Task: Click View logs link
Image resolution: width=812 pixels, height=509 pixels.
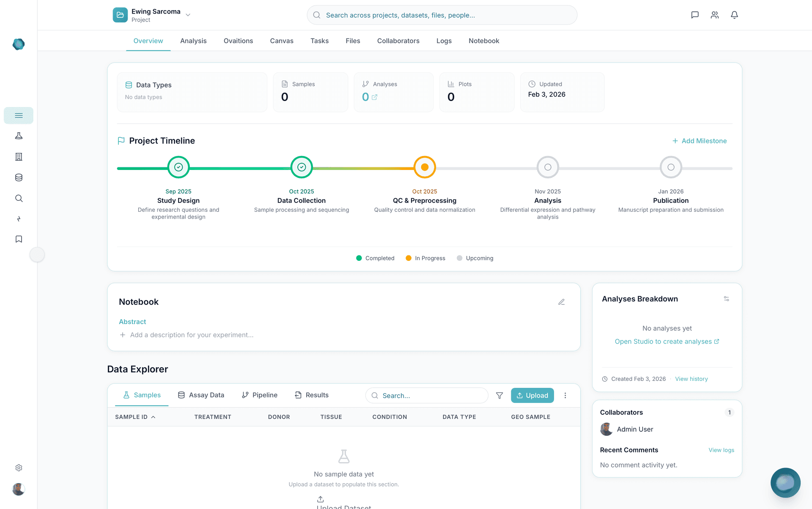Action: (721, 450)
